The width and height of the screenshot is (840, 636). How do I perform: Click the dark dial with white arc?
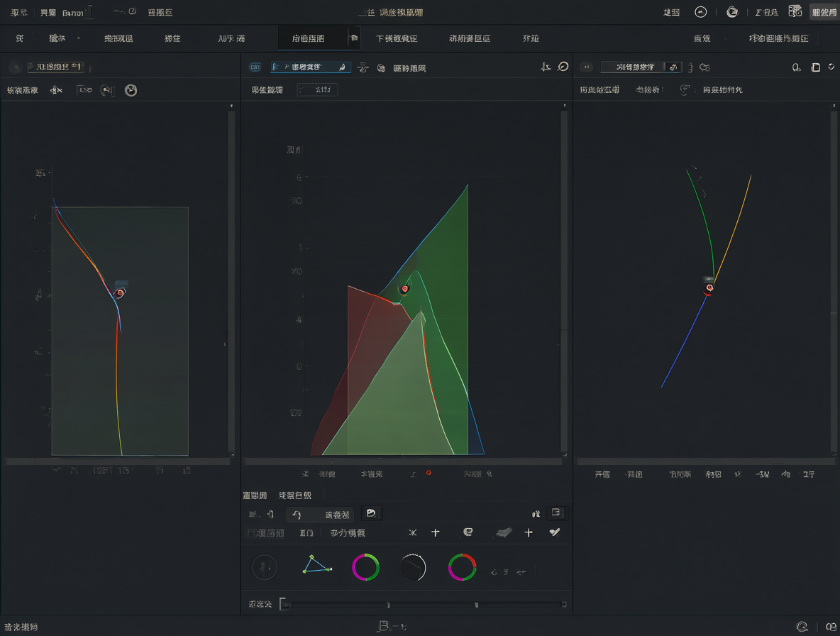tap(412, 567)
